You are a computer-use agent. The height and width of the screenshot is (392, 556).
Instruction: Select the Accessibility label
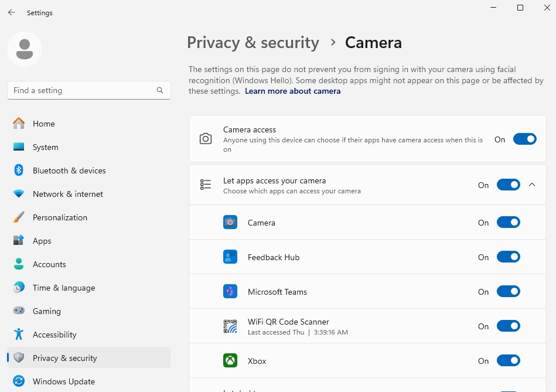click(x=54, y=335)
